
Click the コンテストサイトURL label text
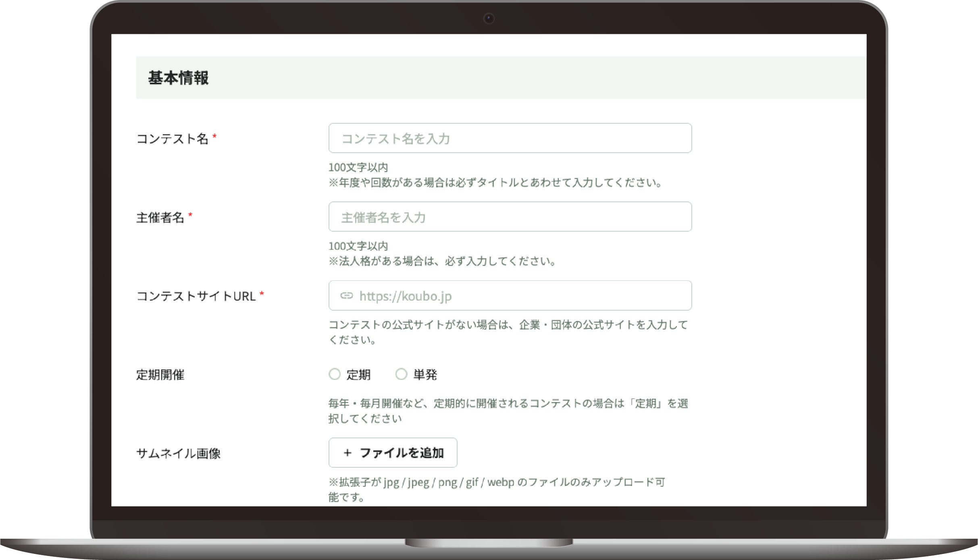point(196,296)
